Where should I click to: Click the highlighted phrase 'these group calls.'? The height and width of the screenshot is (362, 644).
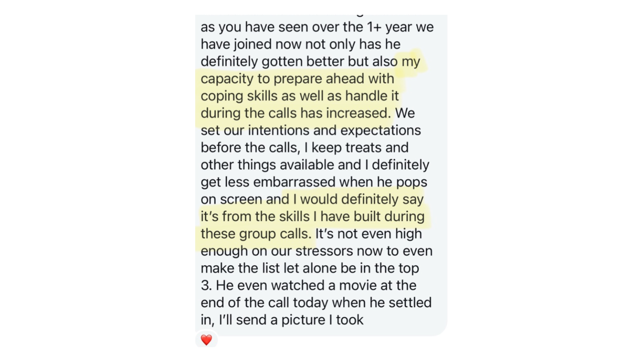click(x=256, y=234)
